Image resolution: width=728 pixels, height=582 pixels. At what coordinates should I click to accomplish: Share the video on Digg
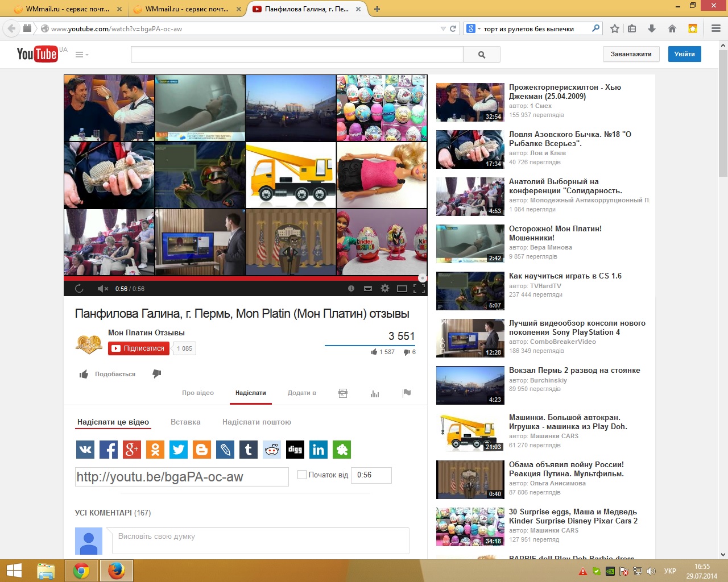295,450
